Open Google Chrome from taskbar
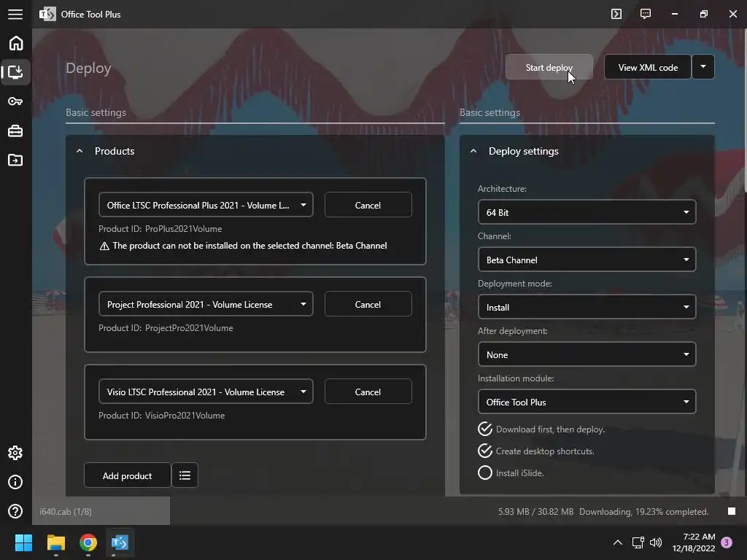The image size is (747, 560). click(88, 542)
